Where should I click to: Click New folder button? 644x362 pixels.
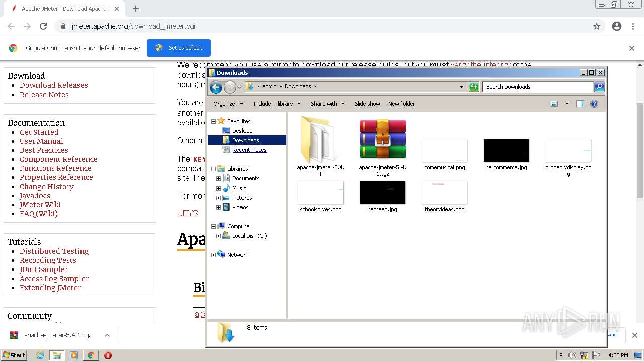tap(401, 104)
